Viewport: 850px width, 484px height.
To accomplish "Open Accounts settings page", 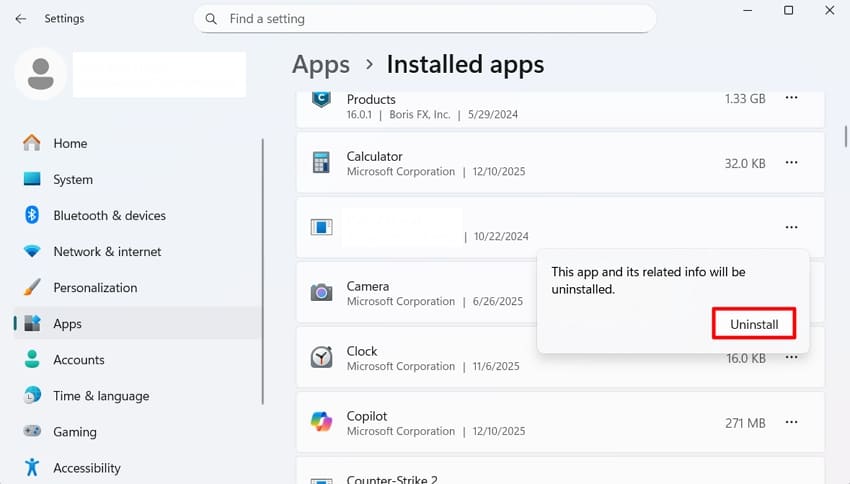I will (78, 359).
